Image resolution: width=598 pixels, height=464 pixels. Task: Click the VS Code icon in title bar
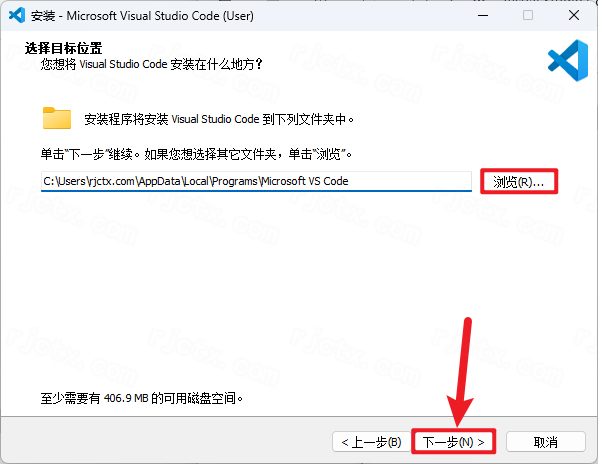coord(17,16)
